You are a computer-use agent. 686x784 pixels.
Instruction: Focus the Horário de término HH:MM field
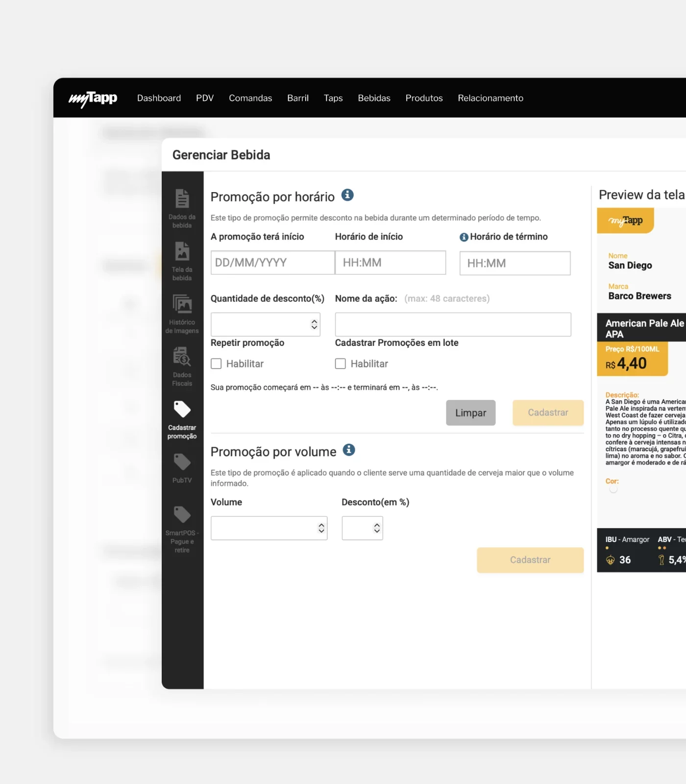(x=515, y=263)
